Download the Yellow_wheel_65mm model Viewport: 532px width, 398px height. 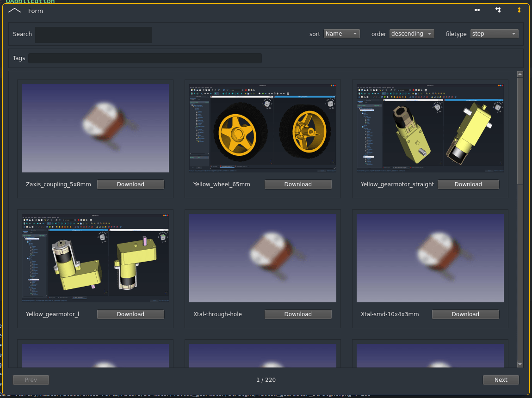(298, 184)
